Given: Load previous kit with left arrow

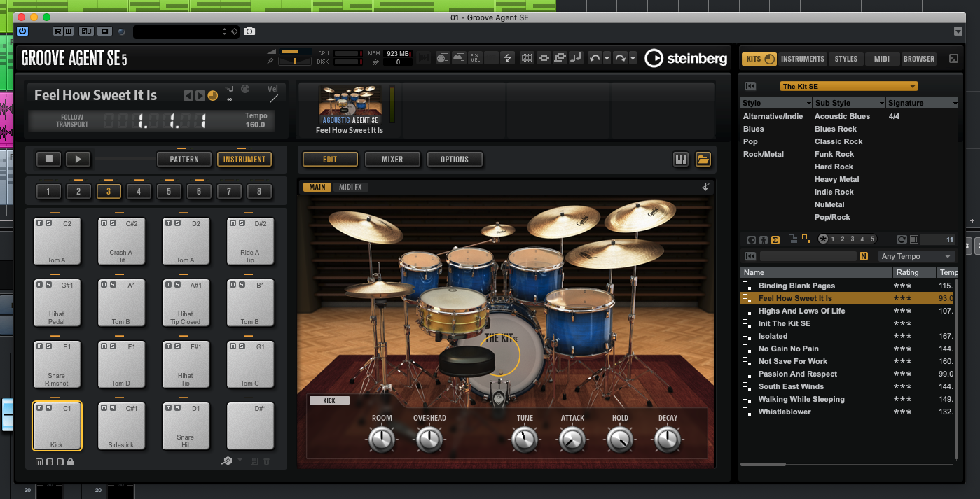Looking at the screenshot, I should pos(188,95).
